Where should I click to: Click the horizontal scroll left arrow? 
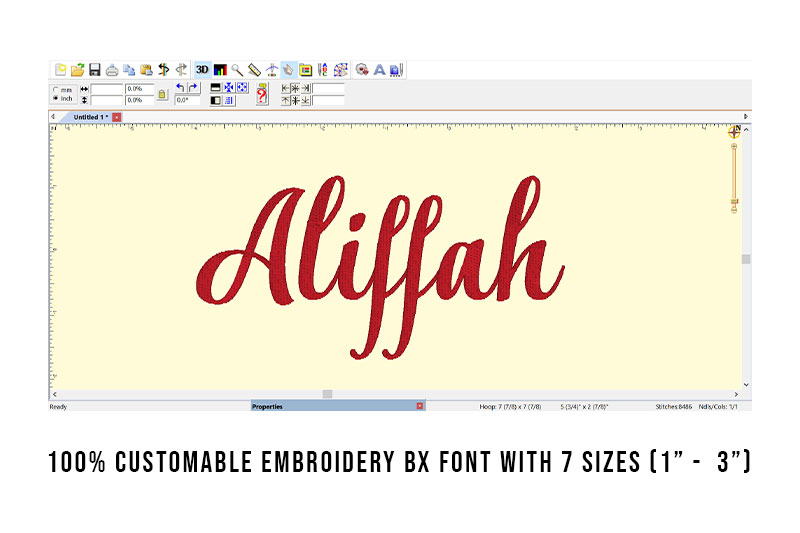pyautogui.click(x=55, y=394)
